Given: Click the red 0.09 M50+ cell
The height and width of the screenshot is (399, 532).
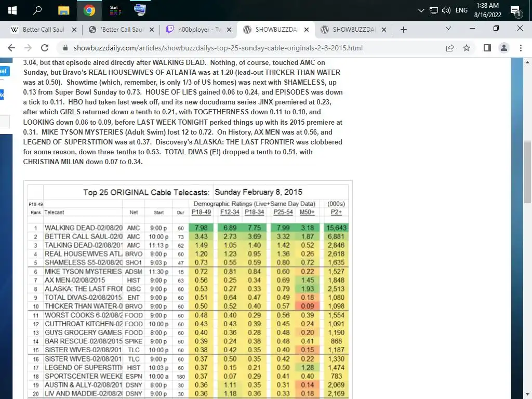Looking at the screenshot, I should pos(308,307).
